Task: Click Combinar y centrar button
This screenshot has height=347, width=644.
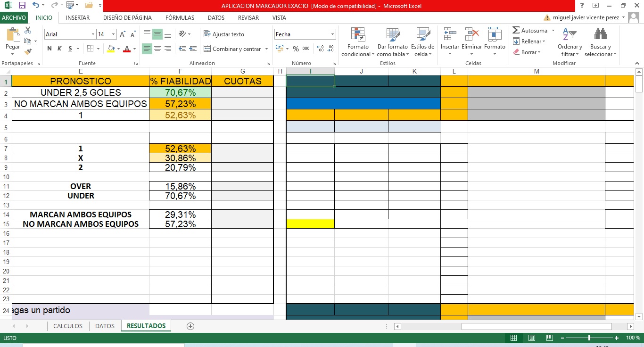Action: pyautogui.click(x=232, y=49)
